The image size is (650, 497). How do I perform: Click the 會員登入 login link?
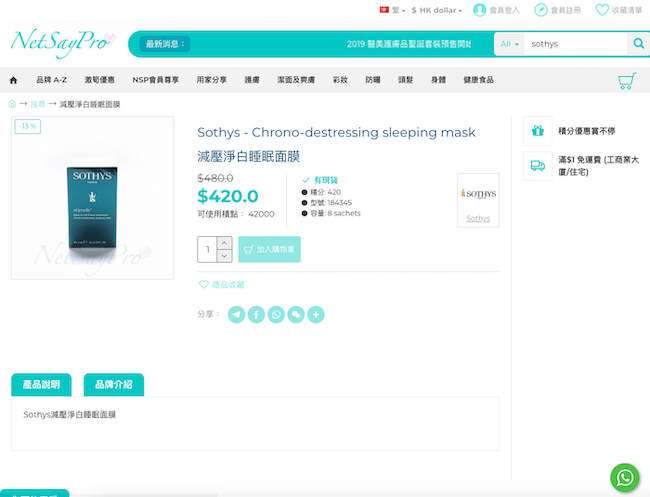coord(504,10)
